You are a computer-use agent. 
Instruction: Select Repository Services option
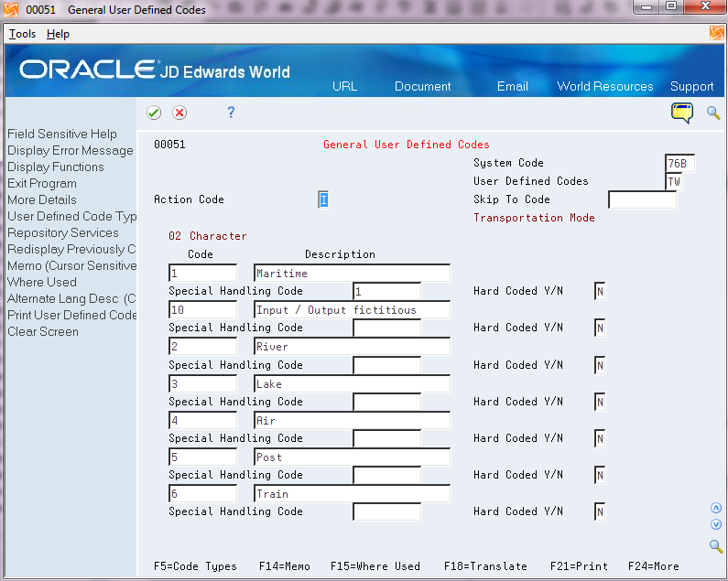click(62, 233)
